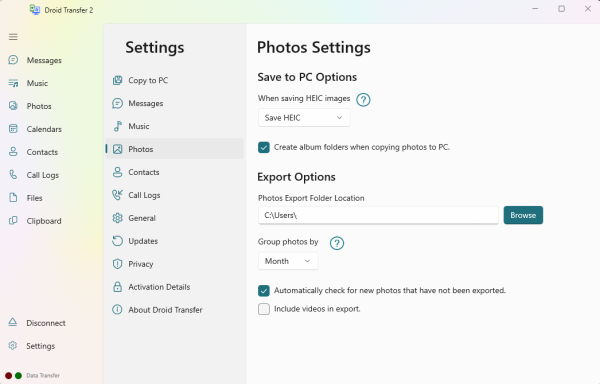The image size is (600, 384).
Task: Open help for saving HEIC images
Action: point(363,100)
